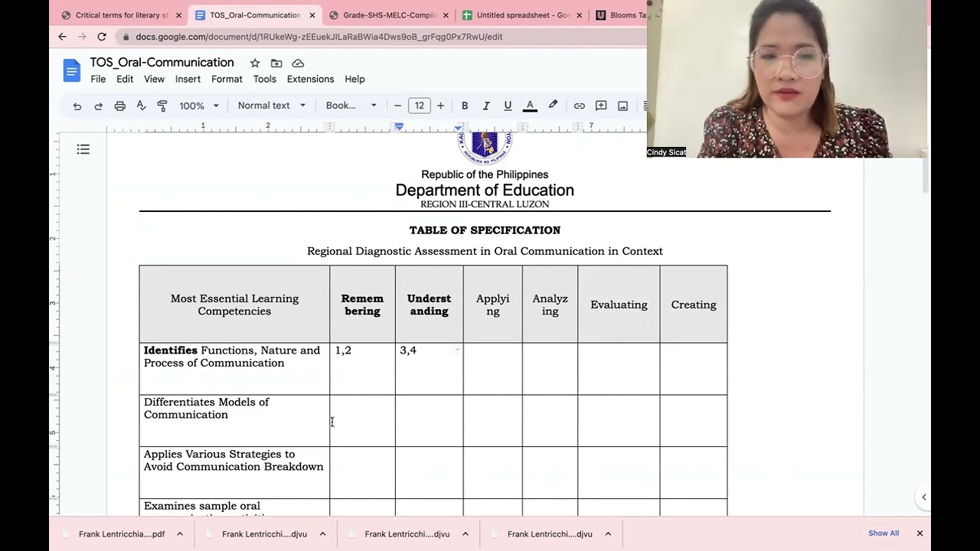The image size is (980, 551).
Task: Close the downloads bar with the X
Action: pyautogui.click(x=920, y=533)
